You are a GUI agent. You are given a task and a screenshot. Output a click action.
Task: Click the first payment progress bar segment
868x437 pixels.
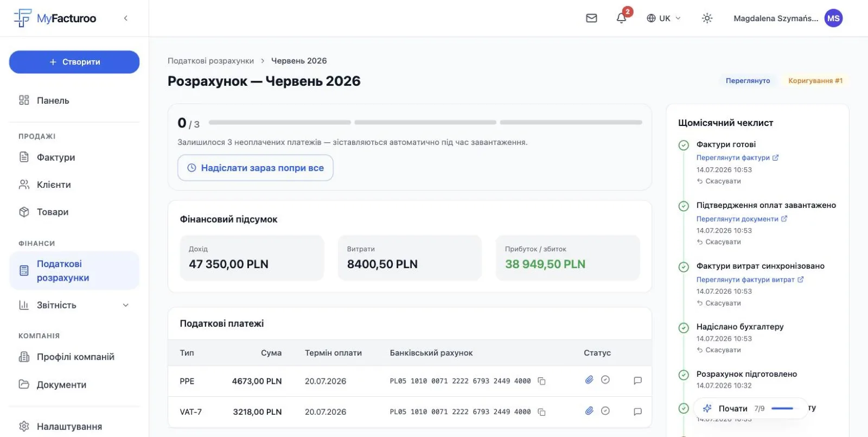click(280, 123)
